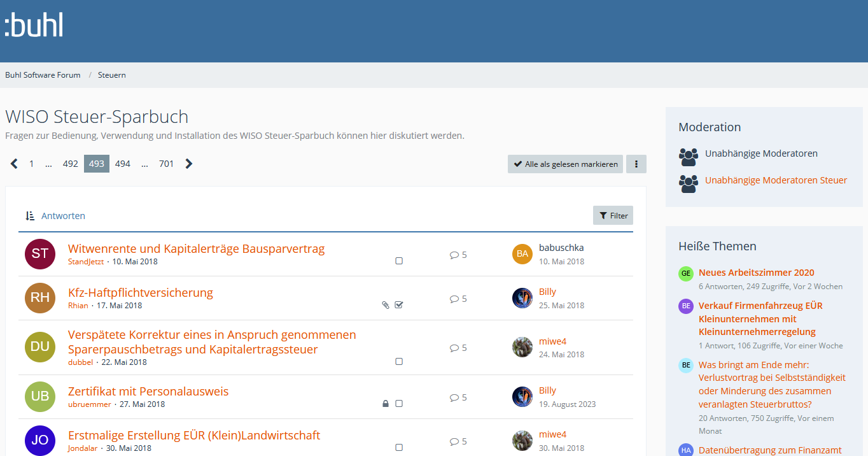Open thread Verspätete Korrektur eines Sparerpauschbetrags
This screenshot has width=868, height=456.
[x=212, y=342]
